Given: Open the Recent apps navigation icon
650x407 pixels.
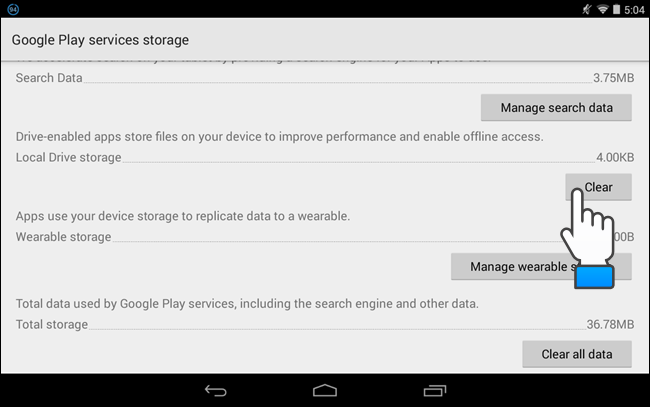Looking at the screenshot, I should [x=434, y=389].
